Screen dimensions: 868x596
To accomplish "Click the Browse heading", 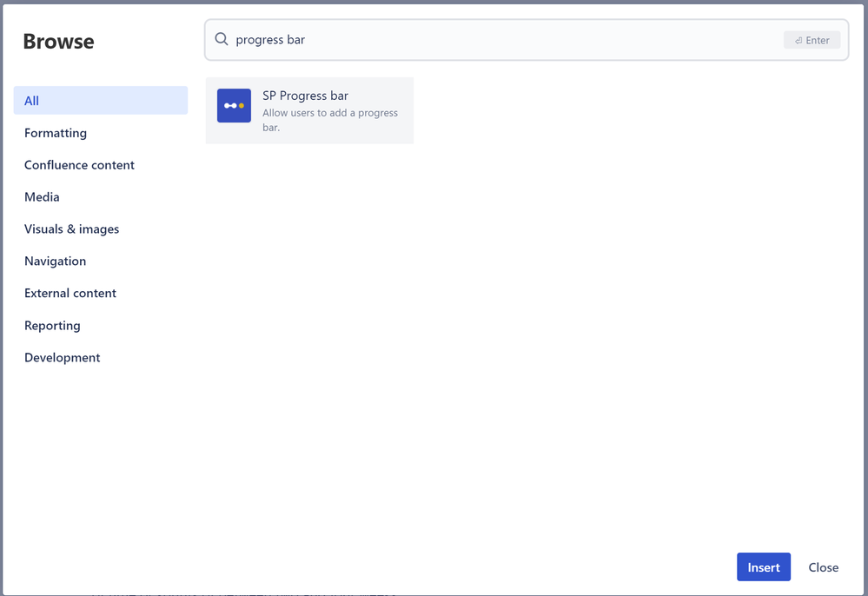I will pyautogui.click(x=59, y=42).
